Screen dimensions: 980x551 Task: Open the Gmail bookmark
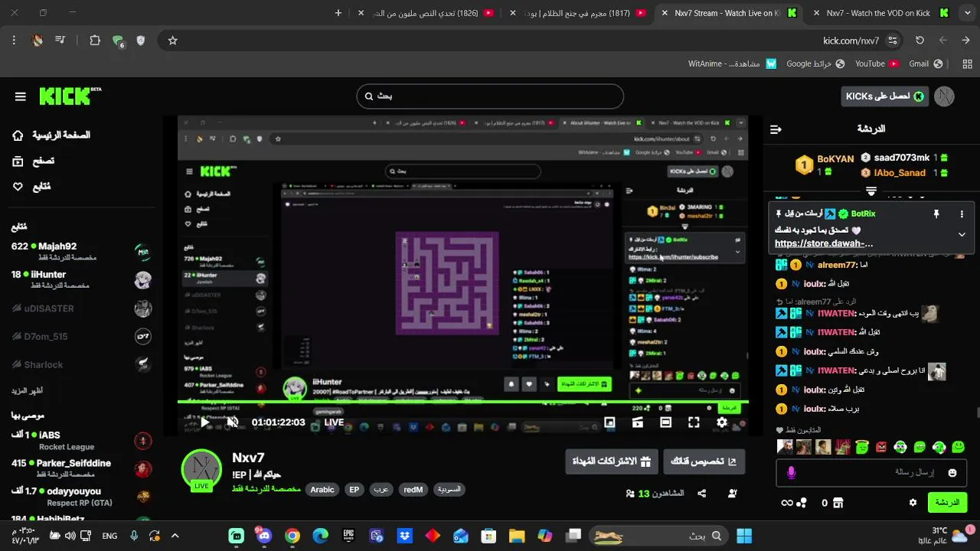pyautogui.click(x=926, y=64)
